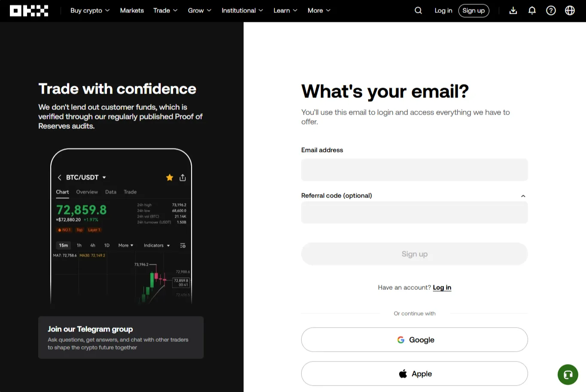Open the chat support widget
This screenshot has width=586, height=392.
(568, 374)
